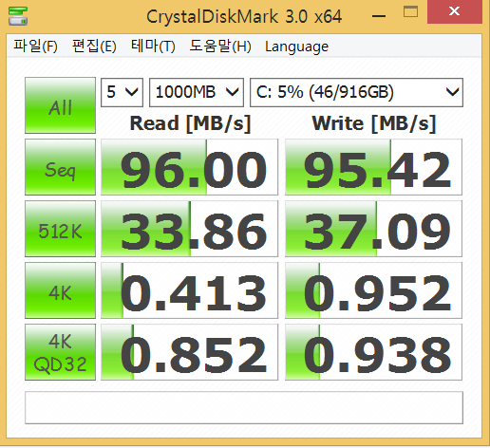Viewport: 490px width, 448px height.
Task: Open the Language menu
Action: [x=296, y=47]
